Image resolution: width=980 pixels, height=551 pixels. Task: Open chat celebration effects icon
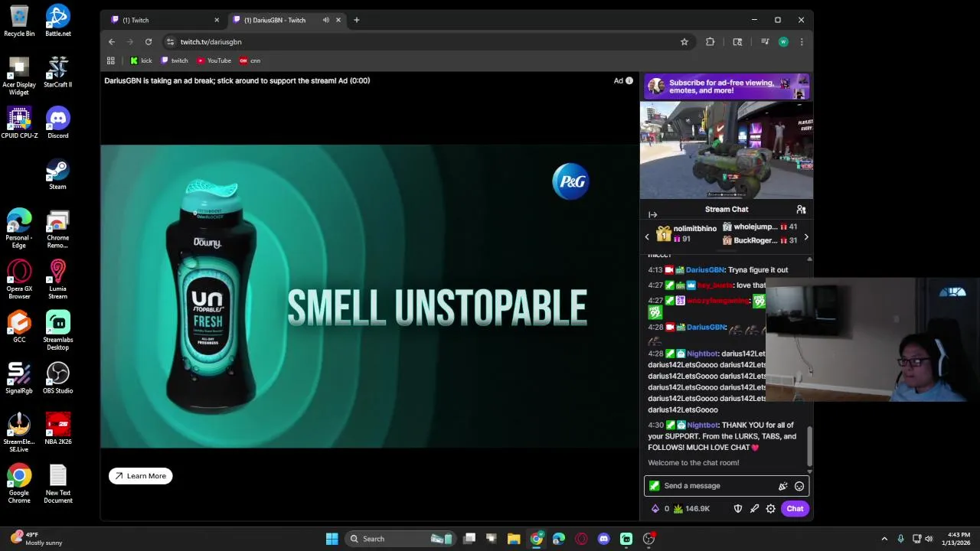[782, 486]
